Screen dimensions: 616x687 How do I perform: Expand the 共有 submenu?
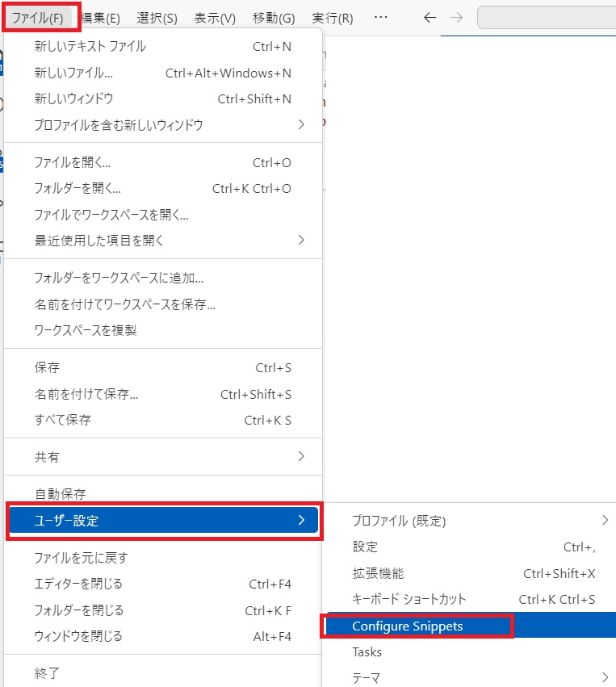coord(163,457)
